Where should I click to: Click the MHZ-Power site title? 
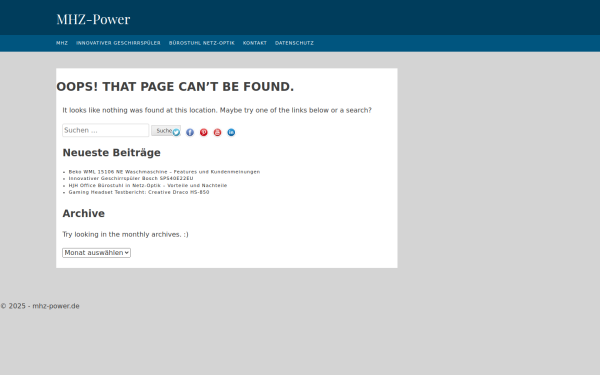click(93, 19)
